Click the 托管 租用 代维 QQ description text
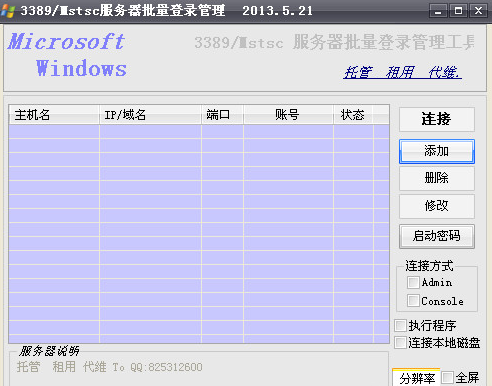 (x=110, y=367)
